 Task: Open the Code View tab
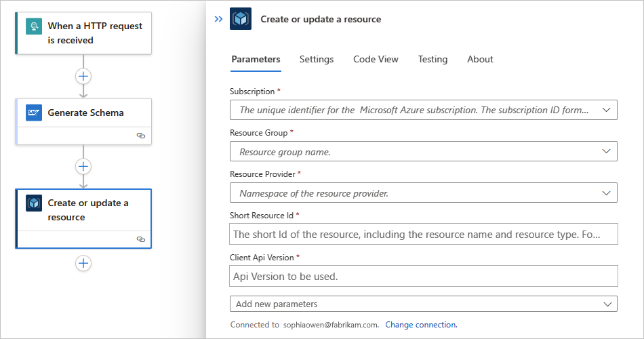click(376, 59)
